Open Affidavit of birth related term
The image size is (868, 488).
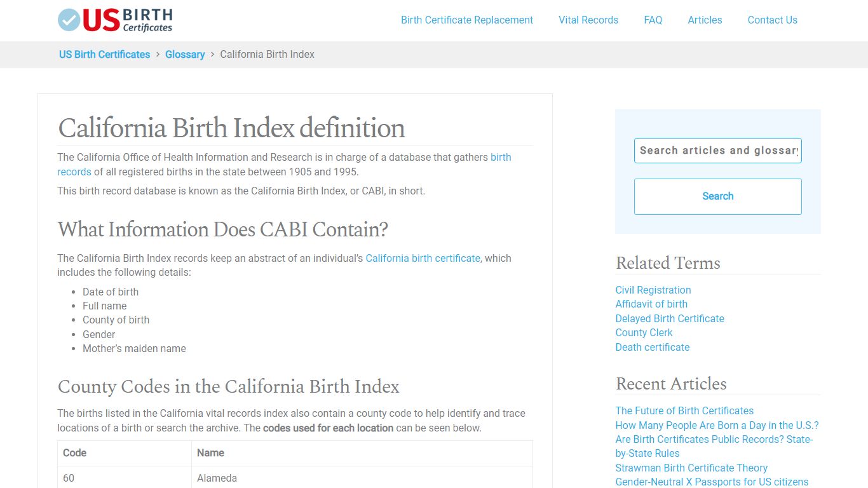(651, 304)
